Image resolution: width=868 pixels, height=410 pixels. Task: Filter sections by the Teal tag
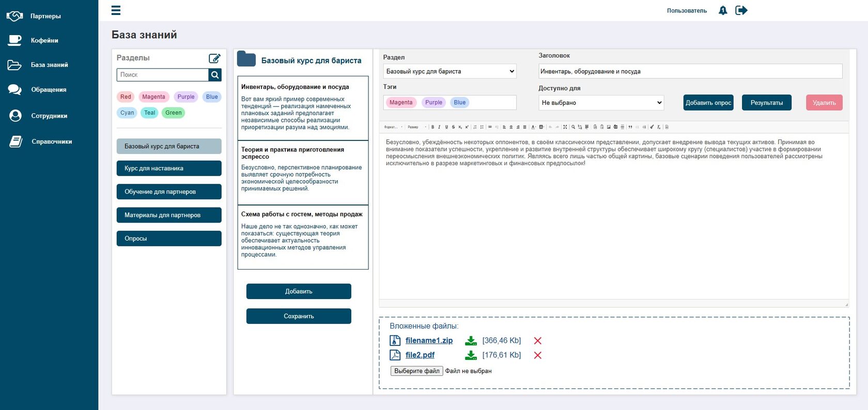pyautogui.click(x=150, y=113)
